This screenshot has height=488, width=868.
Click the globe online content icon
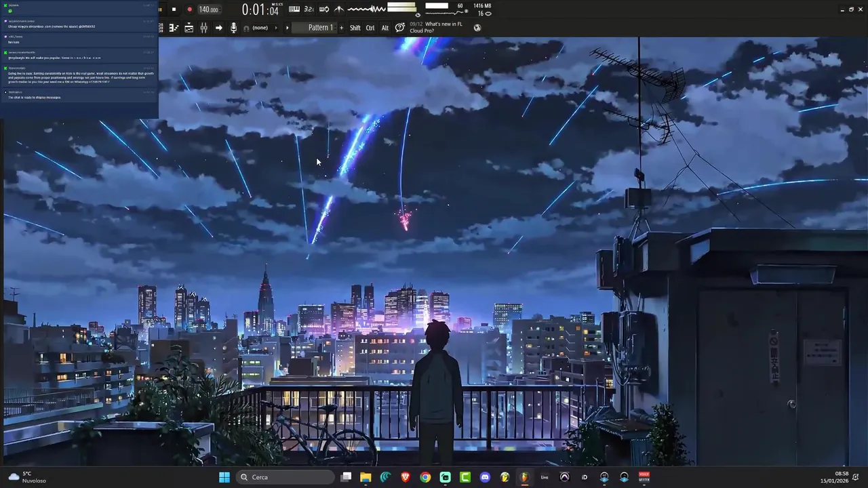point(477,28)
